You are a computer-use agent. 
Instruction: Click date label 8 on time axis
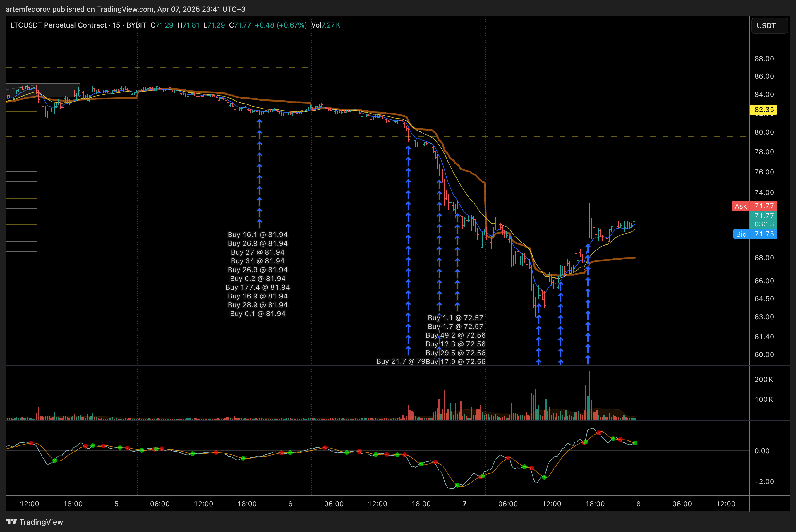[x=639, y=504]
